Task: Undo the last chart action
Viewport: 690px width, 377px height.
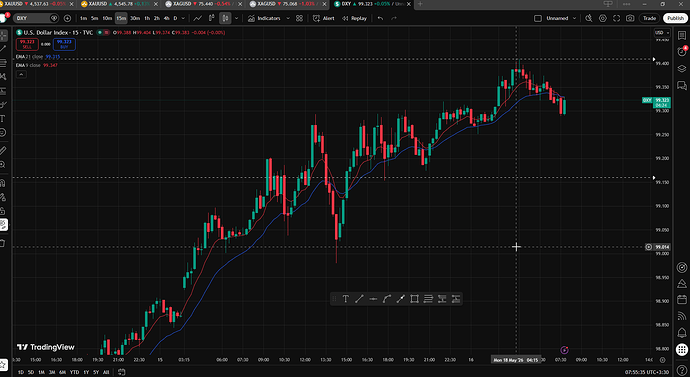Action: coord(380,18)
